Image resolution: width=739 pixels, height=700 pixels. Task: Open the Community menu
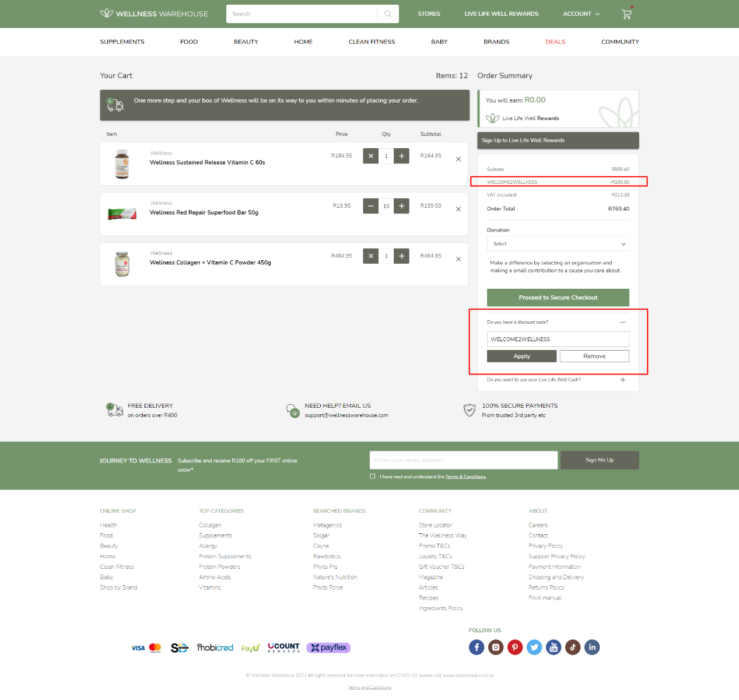tap(620, 42)
